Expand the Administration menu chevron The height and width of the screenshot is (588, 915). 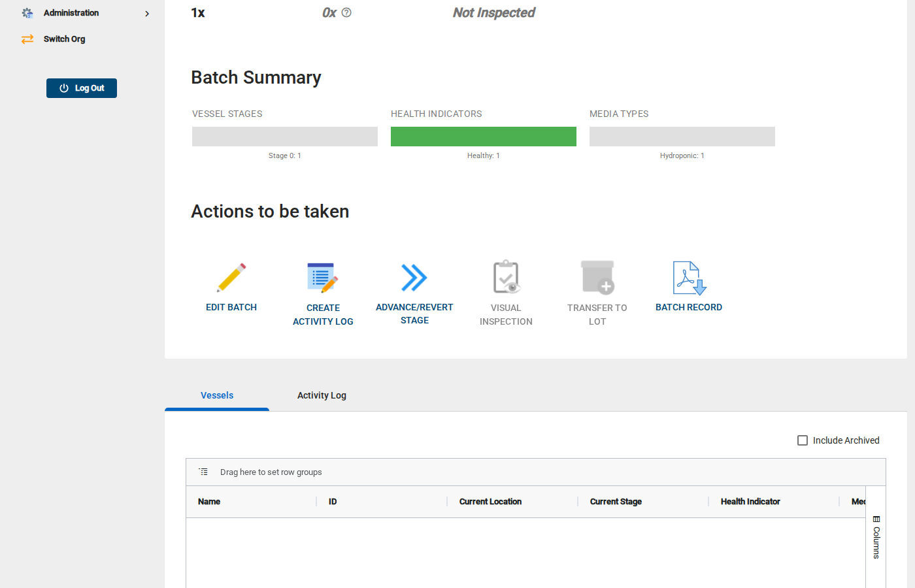[x=147, y=14]
